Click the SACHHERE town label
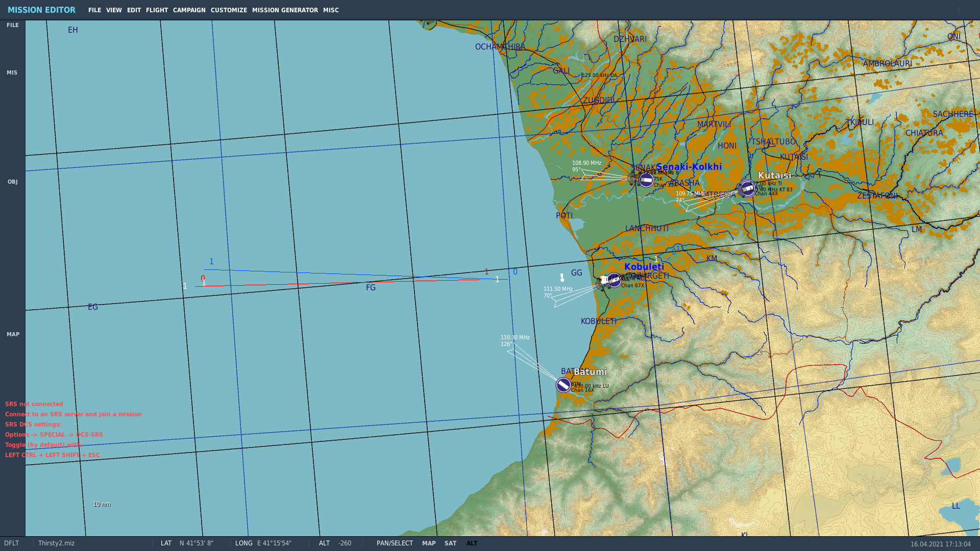 click(953, 114)
